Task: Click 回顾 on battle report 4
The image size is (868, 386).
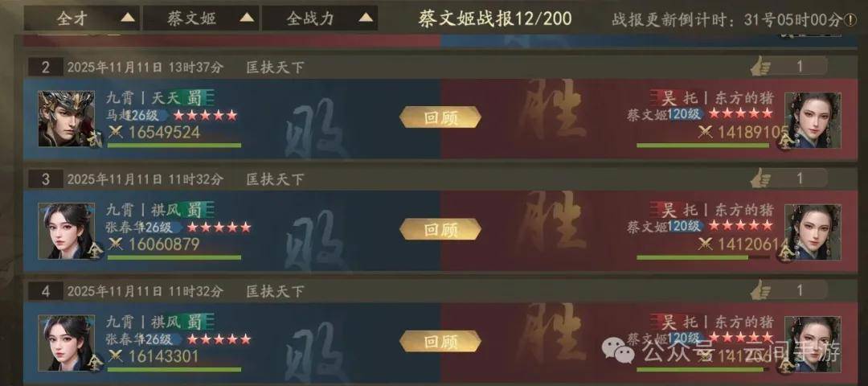Action: coord(440,341)
